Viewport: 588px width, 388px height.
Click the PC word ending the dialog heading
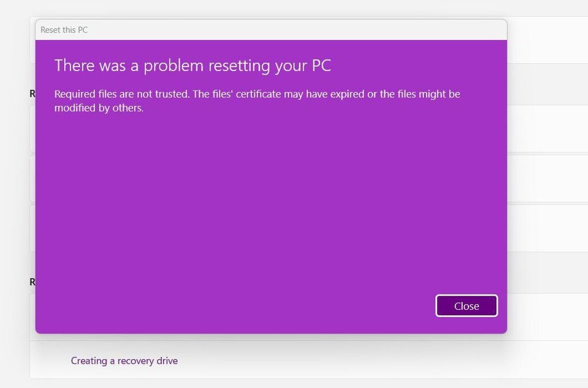[322, 65]
